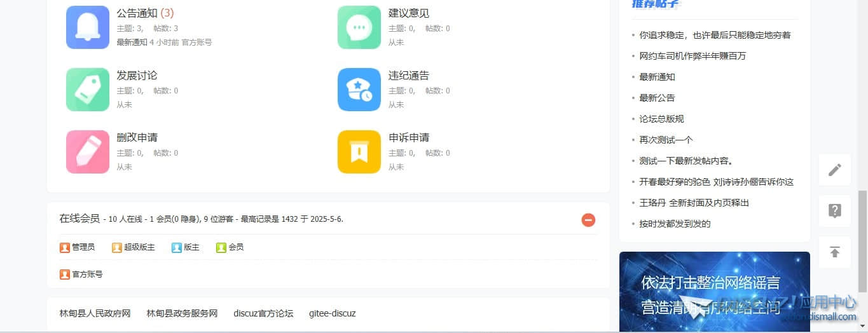Visit the discuz官方论坛 friend link
The image size is (868, 333).
point(263,313)
